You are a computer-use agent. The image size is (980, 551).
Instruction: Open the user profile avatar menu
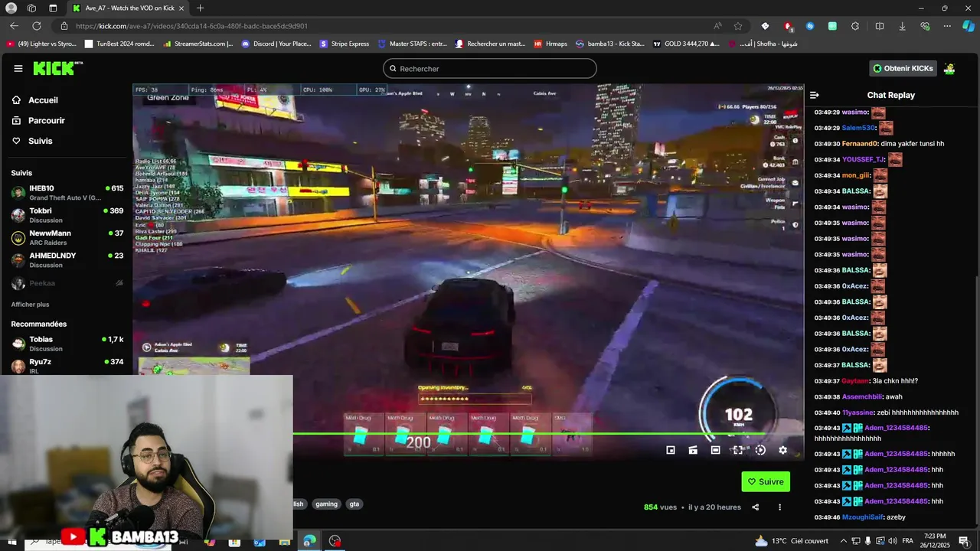pos(949,68)
